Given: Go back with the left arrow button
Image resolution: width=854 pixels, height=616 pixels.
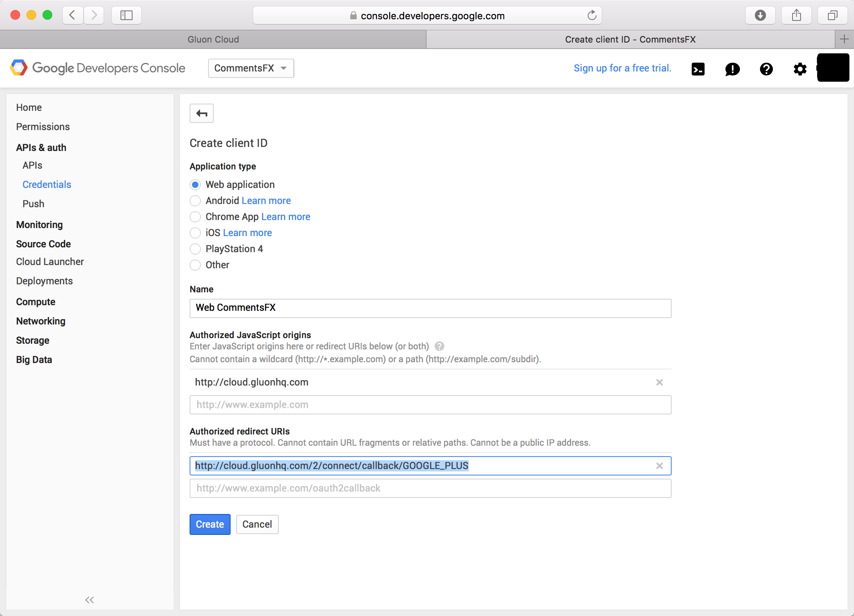Looking at the screenshot, I should click(x=202, y=113).
